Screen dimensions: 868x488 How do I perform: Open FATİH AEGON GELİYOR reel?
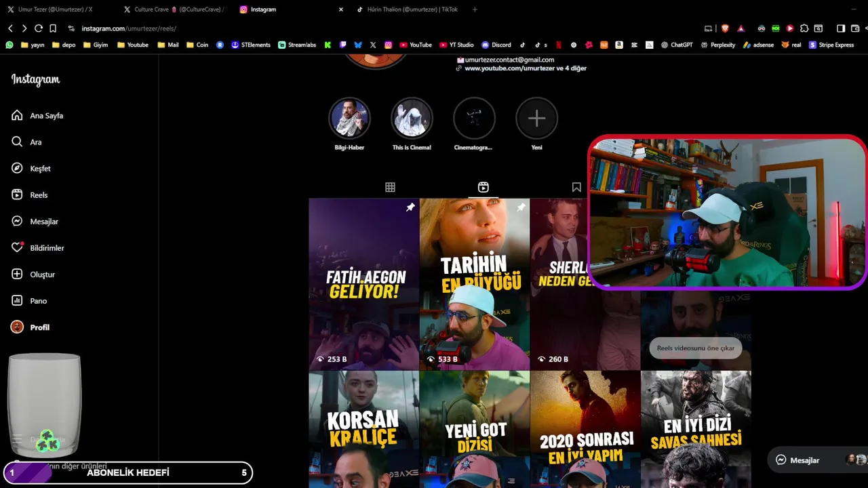(x=363, y=284)
